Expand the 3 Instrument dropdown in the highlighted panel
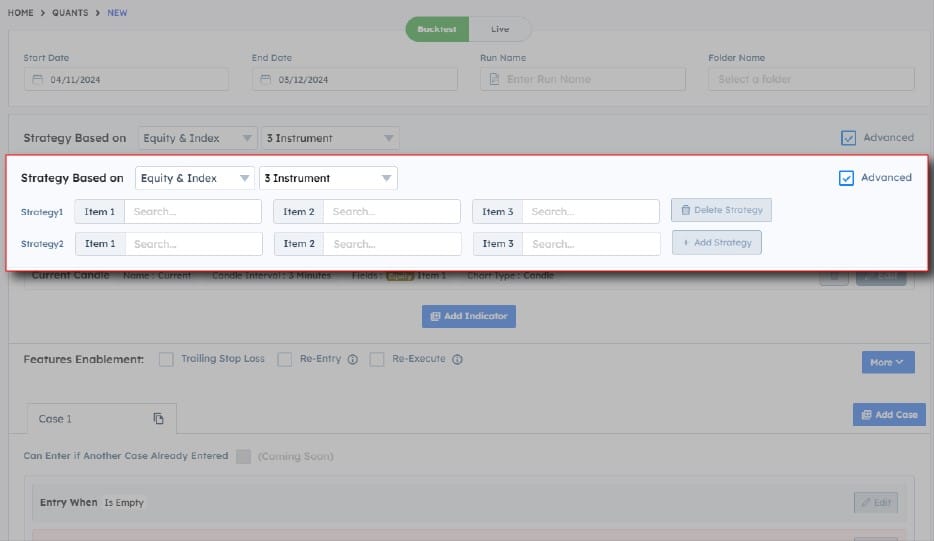This screenshot has width=934, height=541. [328, 178]
